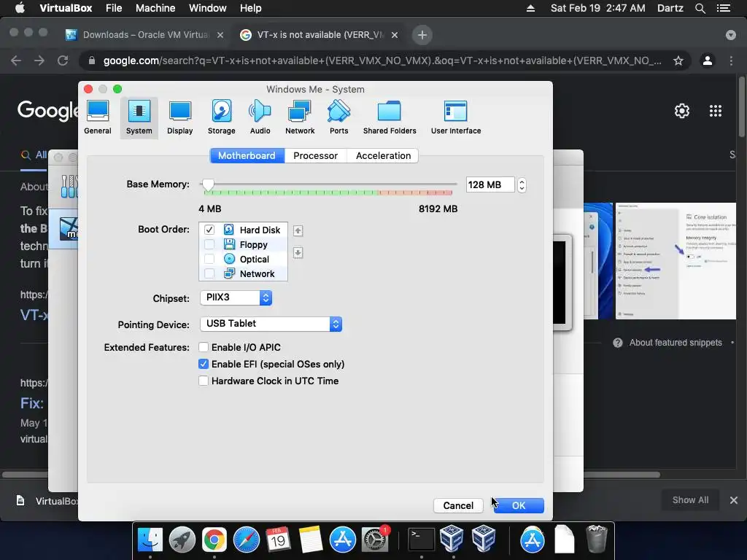Launch Launchpad from the Dock
Viewport: 747px width, 560px height.
[x=182, y=540]
